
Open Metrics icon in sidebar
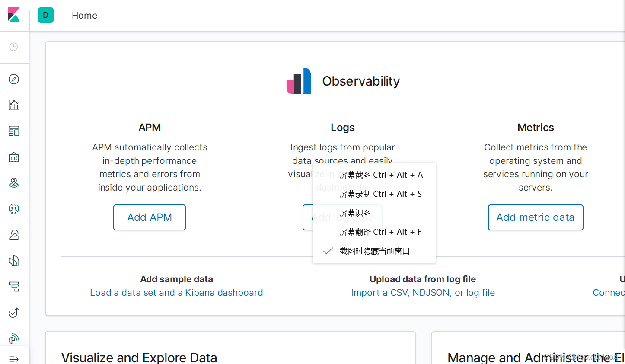[14, 235]
